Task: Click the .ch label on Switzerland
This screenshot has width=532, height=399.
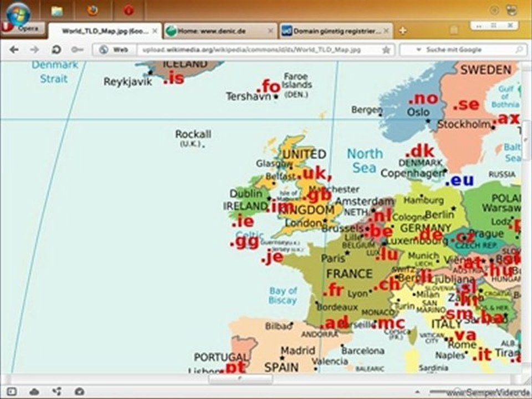Action: coord(386,284)
